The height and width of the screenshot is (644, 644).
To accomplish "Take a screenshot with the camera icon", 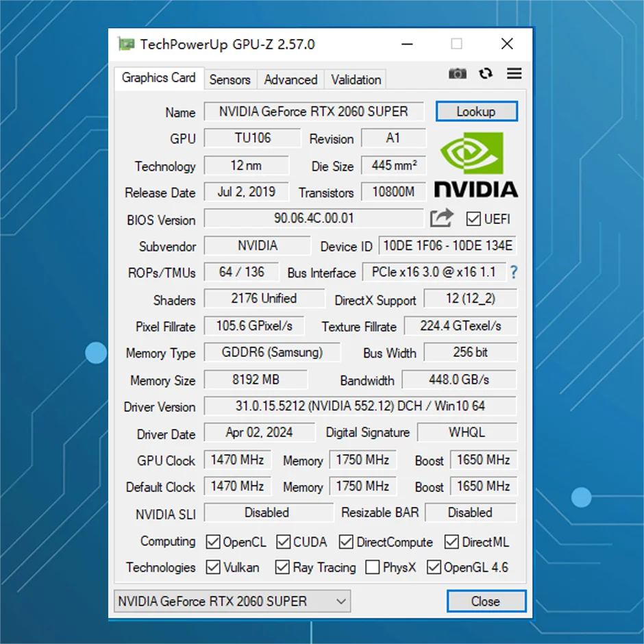I will [457, 73].
